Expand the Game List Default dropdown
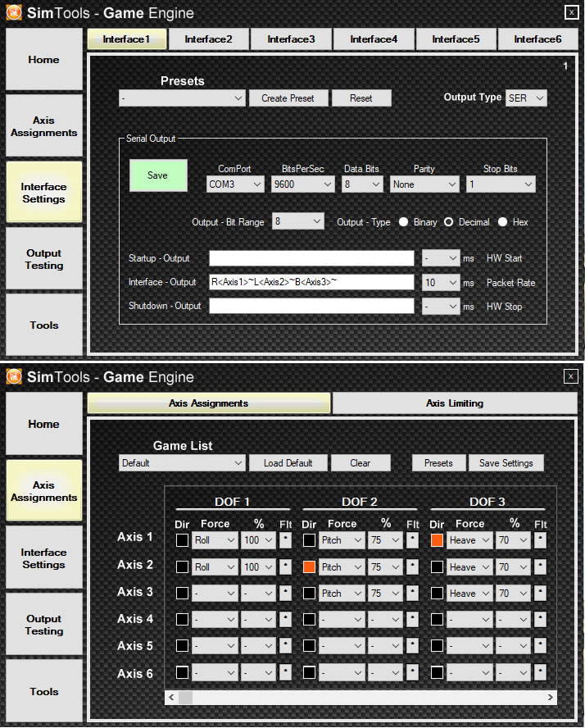Screen dimensions: 585x728 point(182,463)
